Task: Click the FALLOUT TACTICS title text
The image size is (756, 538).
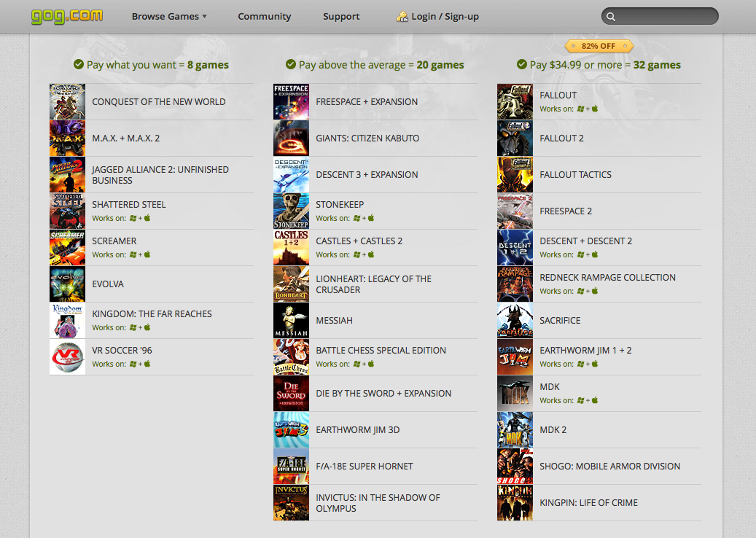Action: [576, 174]
